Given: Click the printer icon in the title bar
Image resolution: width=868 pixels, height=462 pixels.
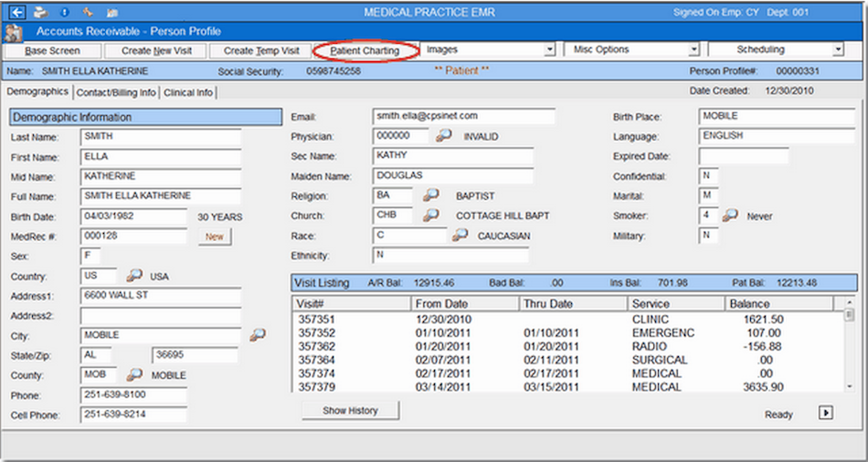Looking at the screenshot, I should click(x=40, y=13).
